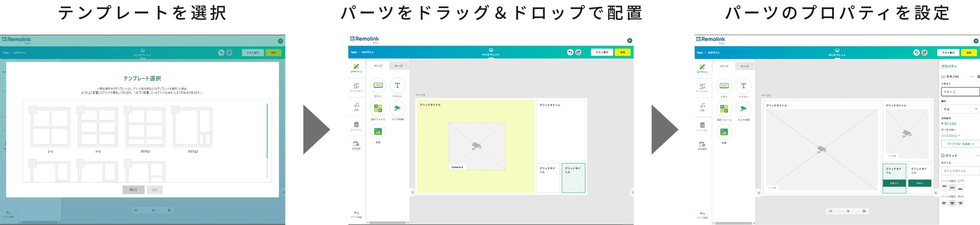Collapse parts panel arrow in drag-and-drop screenshot

(x=413, y=192)
